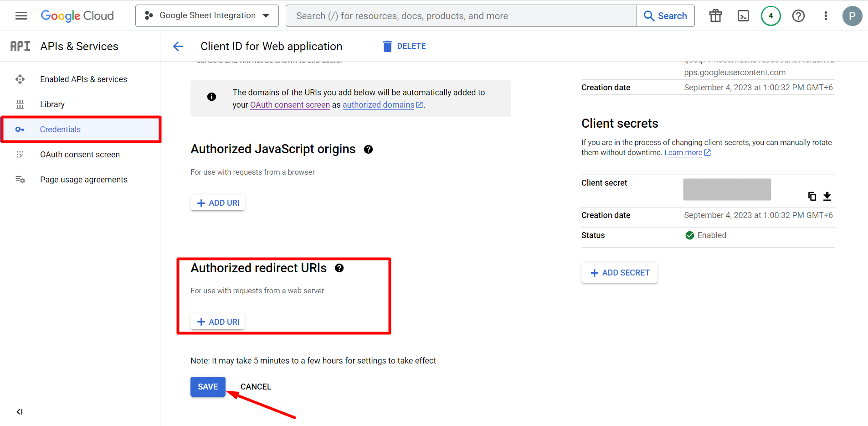The width and height of the screenshot is (868, 426).
Task: Show help for Authorized redirect URIs
Action: [x=339, y=268]
